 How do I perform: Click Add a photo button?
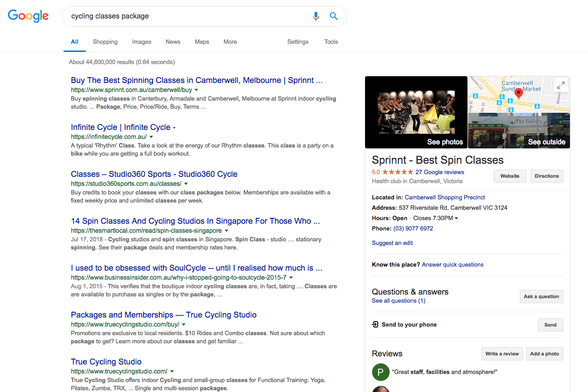tap(545, 354)
